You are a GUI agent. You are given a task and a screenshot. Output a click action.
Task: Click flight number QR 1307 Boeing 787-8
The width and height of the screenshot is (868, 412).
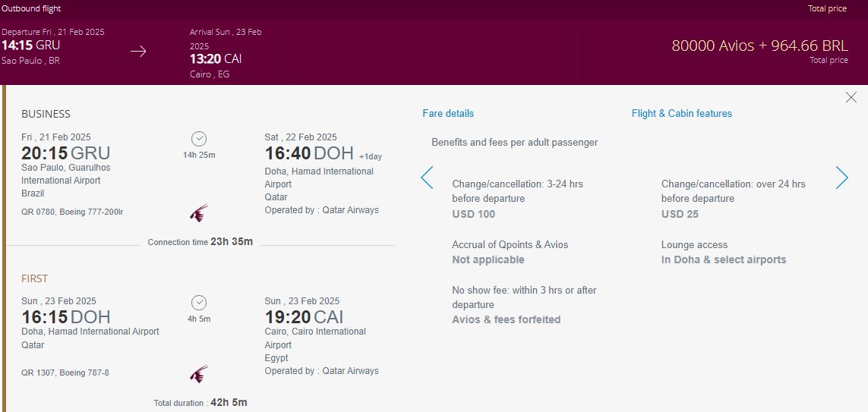pyautogui.click(x=65, y=373)
